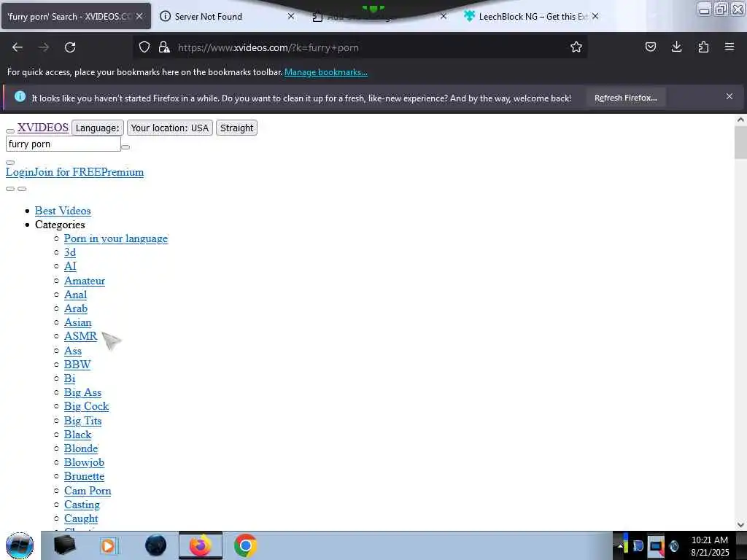Open the Porn in your language category
Image resolution: width=747 pixels, height=560 pixels.
[116, 238]
